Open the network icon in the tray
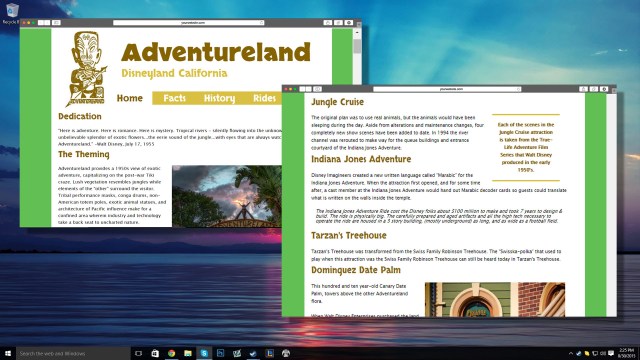This screenshot has height=360, width=640. pos(595,353)
